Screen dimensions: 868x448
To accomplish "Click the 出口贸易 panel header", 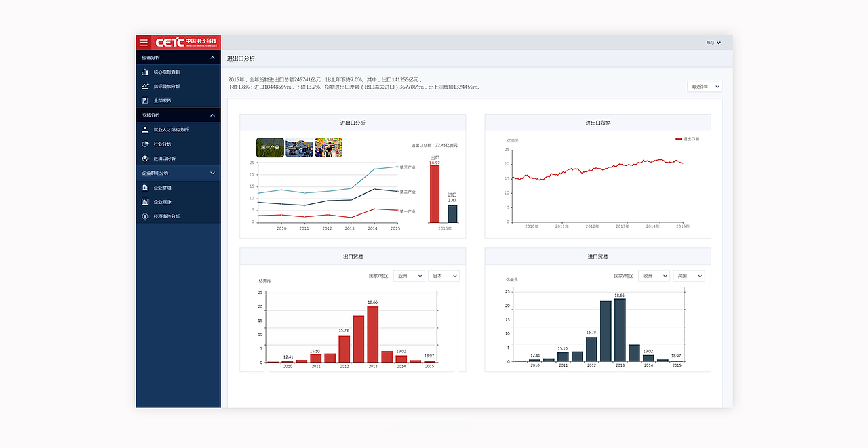I will click(353, 256).
